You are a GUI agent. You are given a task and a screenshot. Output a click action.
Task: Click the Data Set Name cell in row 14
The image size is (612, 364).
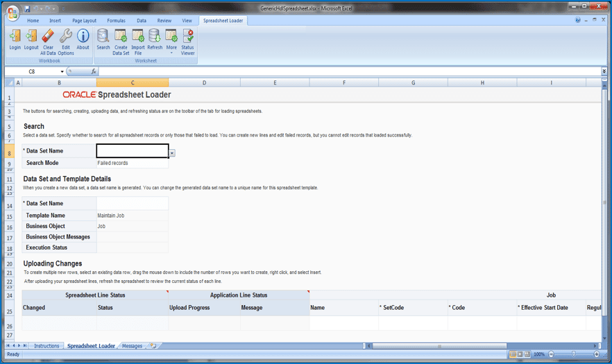(133, 203)
